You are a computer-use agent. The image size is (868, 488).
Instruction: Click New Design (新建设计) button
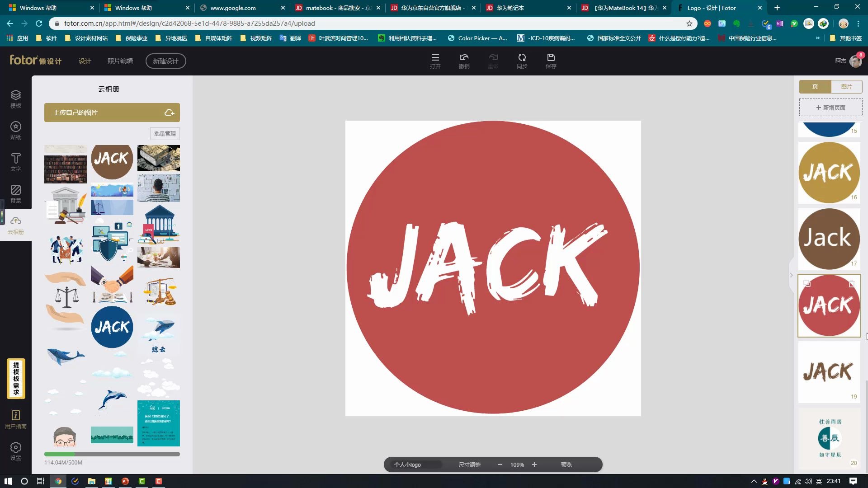click(165, 61)
